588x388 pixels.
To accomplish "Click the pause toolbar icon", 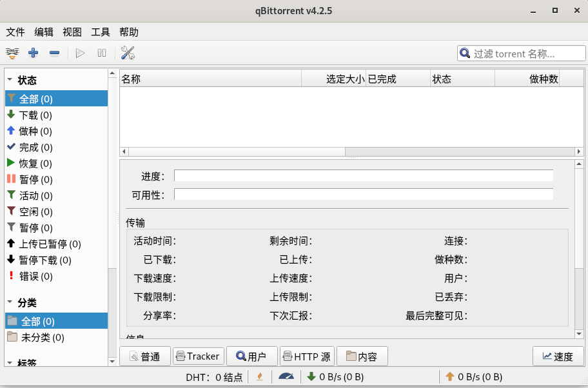I will 102,53.
